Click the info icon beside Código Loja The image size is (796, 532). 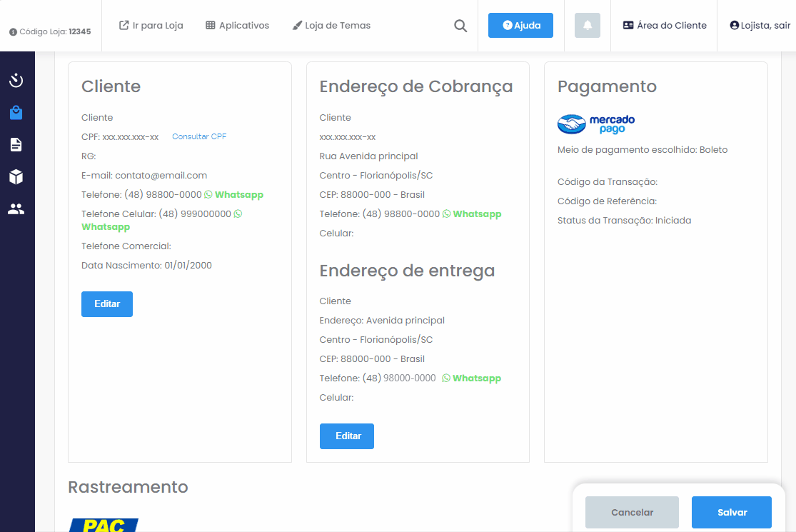tap(13, 32)
